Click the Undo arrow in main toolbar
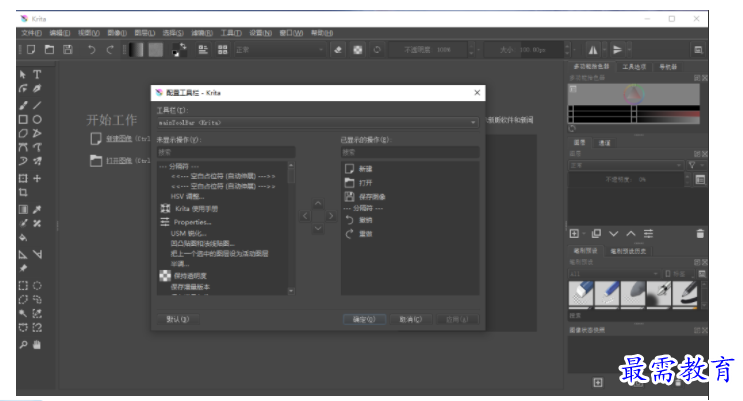The image size is (743, 401). (91, 49)
